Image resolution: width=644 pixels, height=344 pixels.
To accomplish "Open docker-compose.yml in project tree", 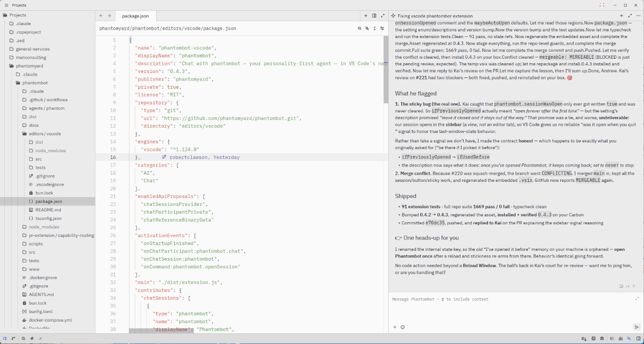I will click(x=47, y=320).
